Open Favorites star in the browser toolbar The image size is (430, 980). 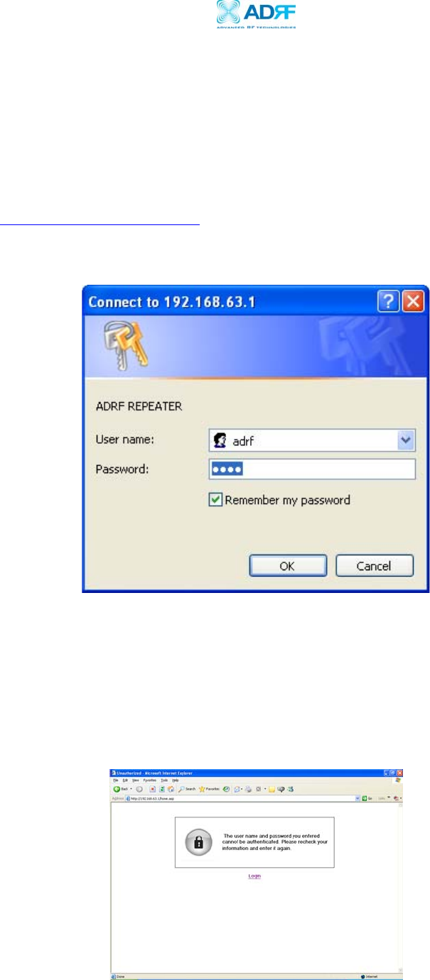click(210, 789)
